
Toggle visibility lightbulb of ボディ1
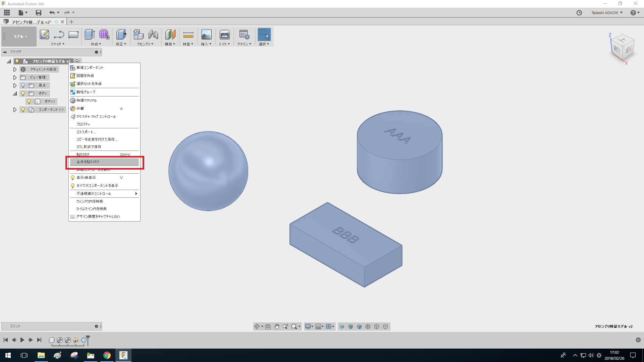(x=29, y=102)
